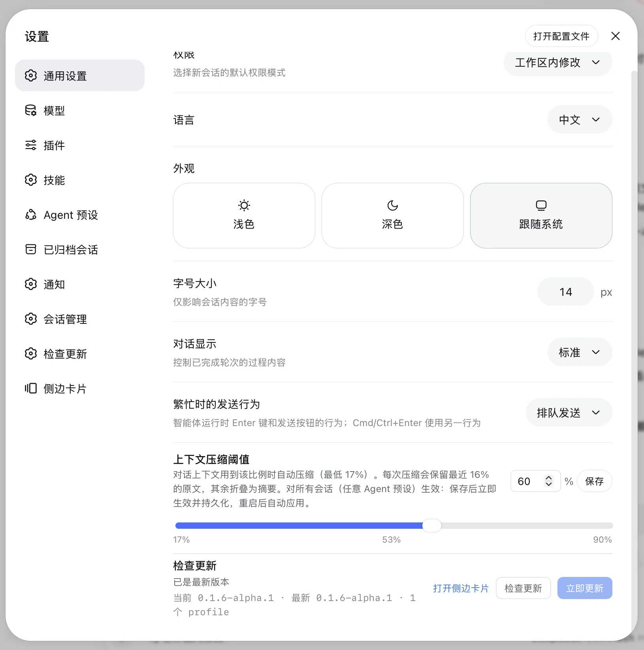Click the font size 14 input field
This screenshot has height=650, width=644.
566,292
